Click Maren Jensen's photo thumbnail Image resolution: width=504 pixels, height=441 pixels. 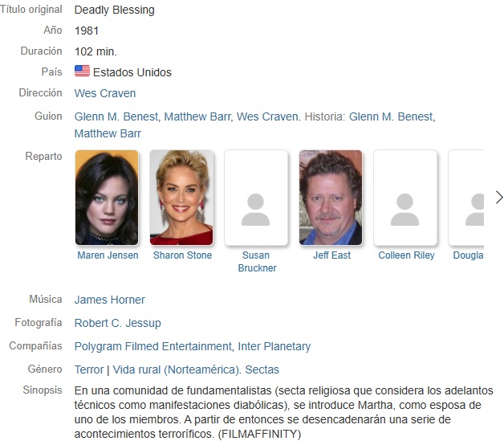pos(107,198)
